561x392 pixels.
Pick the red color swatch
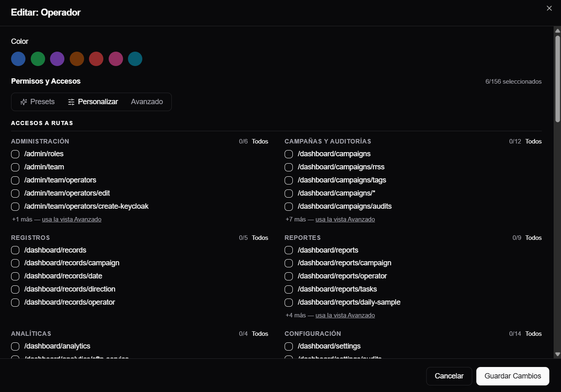point(96,59)
